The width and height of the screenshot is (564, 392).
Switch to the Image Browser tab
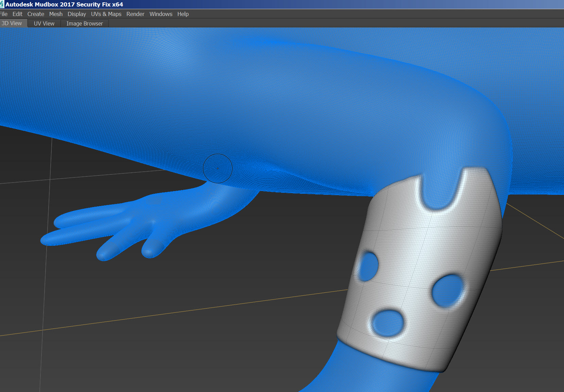tap(84, 23)
